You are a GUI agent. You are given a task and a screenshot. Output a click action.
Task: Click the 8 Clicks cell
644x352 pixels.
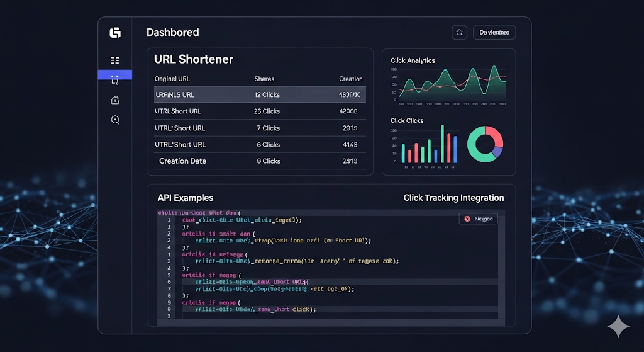(268, 161)
